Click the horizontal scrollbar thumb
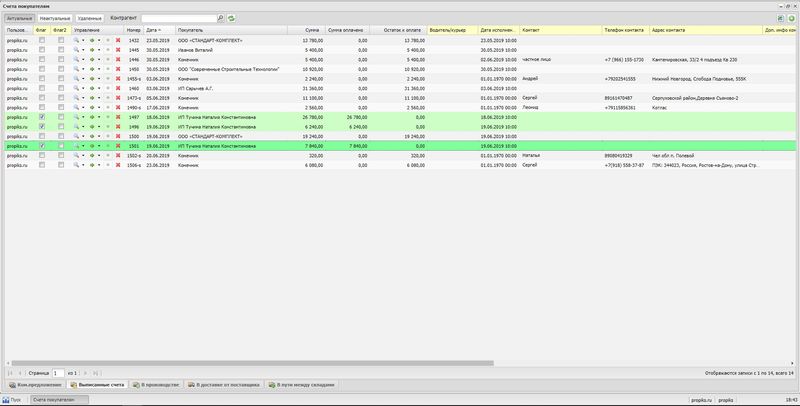 (253, 363)
